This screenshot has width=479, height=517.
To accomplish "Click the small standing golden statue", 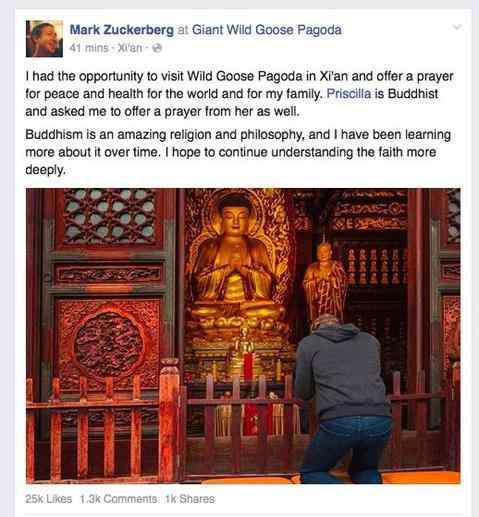I will [x=325, y=282].
